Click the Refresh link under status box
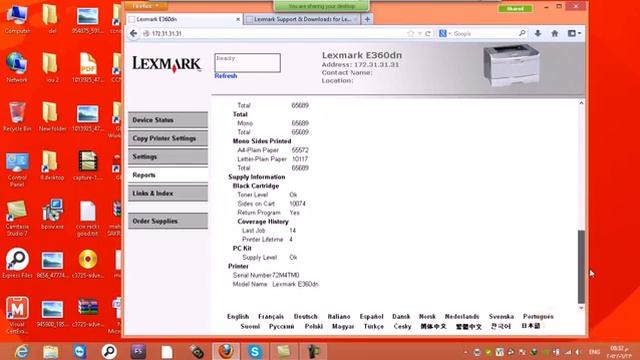This screenshot has width=640, height=360. click(x=226, y=76)
